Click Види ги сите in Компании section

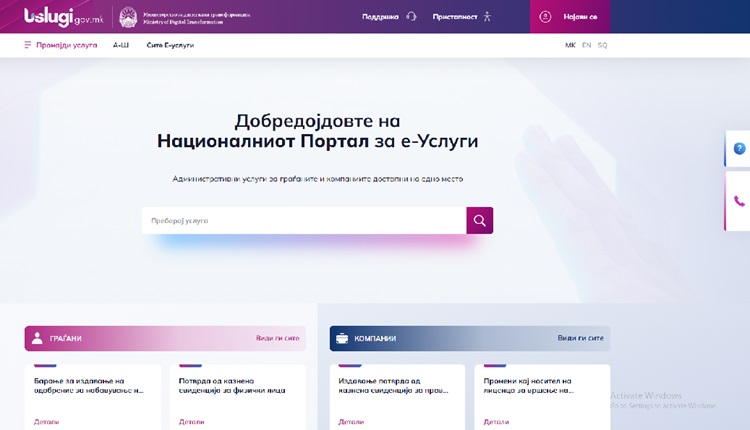pyautogui.click(x=580, y=338)
